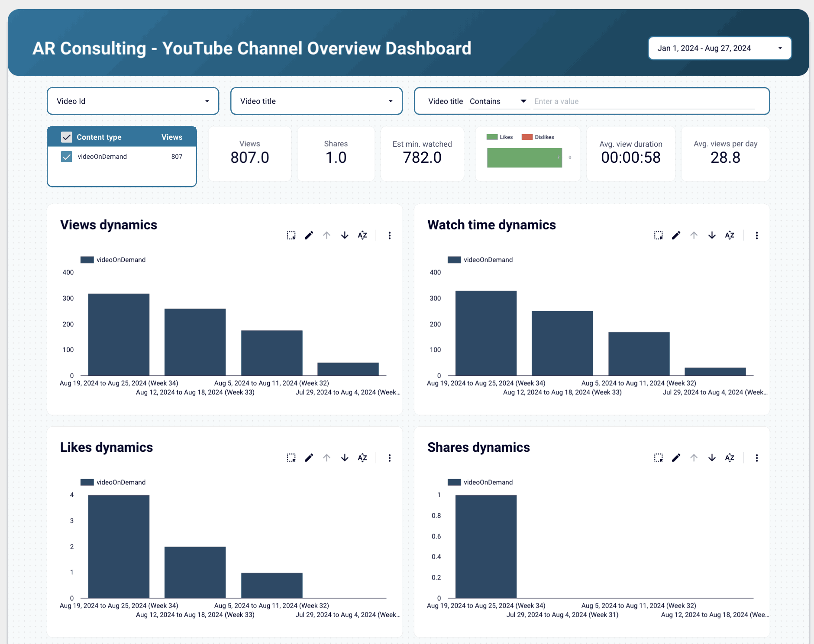
Task: Click drill down arrow on Views dynamics chart
Action: pyautogui.click(x=344, y=235)
